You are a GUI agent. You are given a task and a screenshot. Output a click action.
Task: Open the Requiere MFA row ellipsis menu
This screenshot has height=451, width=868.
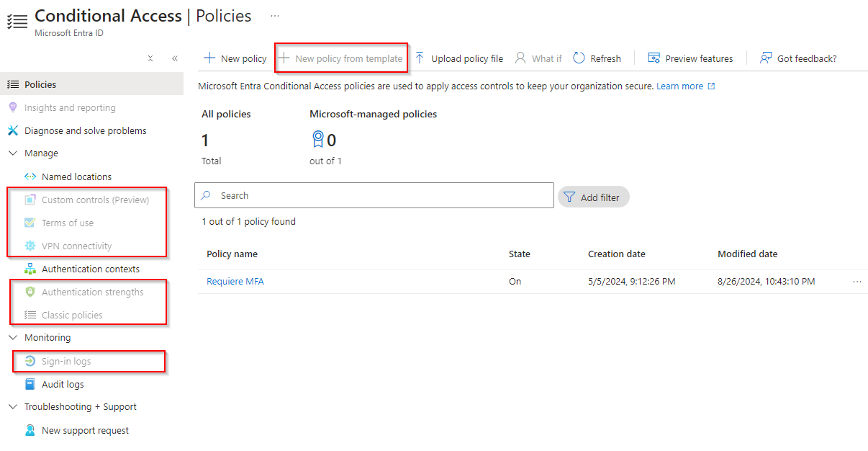pyautogui.click(x=856, y=282)
